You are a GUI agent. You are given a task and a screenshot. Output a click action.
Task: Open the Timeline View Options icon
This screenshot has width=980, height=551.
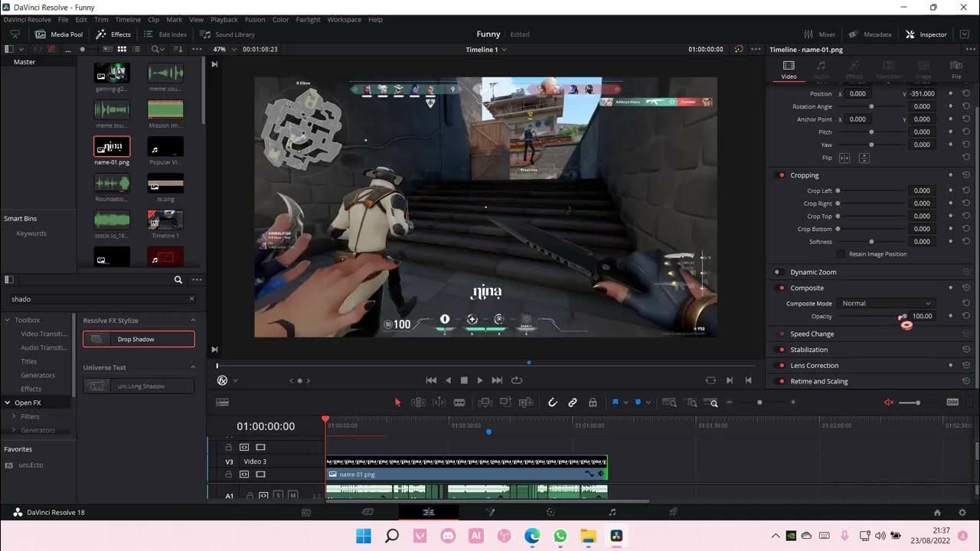223,403
